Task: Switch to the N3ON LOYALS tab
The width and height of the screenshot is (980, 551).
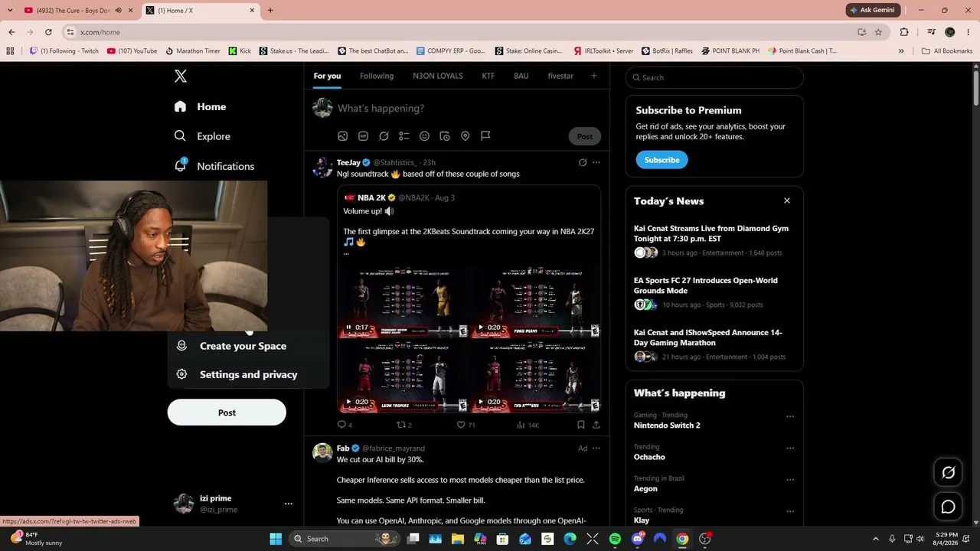Action: pos(438,76)
